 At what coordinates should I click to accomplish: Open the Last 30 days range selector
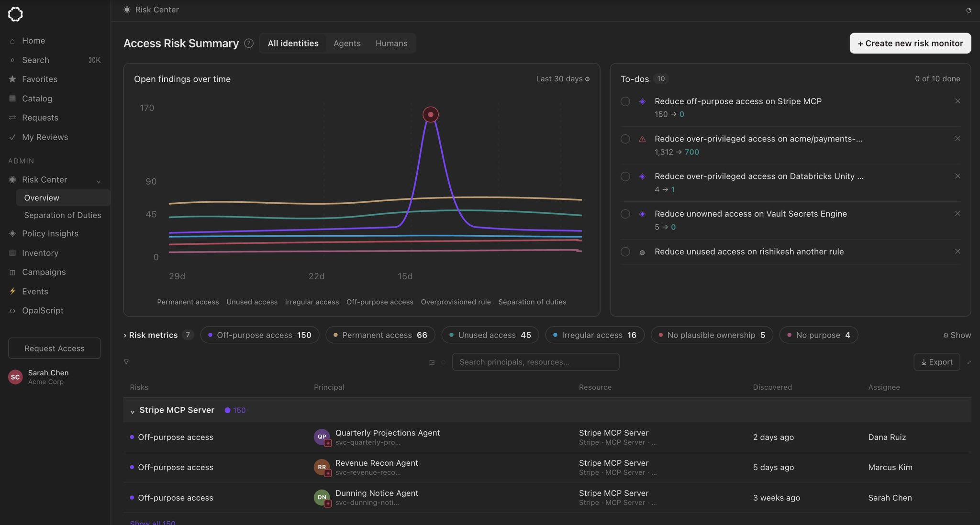[563, 79]
